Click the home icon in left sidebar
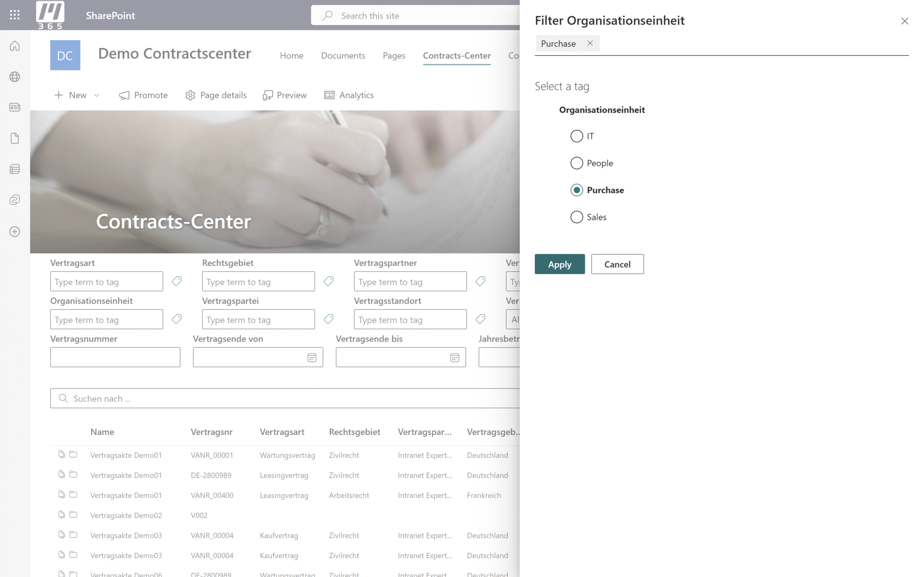924x577 pixels. 14,46
